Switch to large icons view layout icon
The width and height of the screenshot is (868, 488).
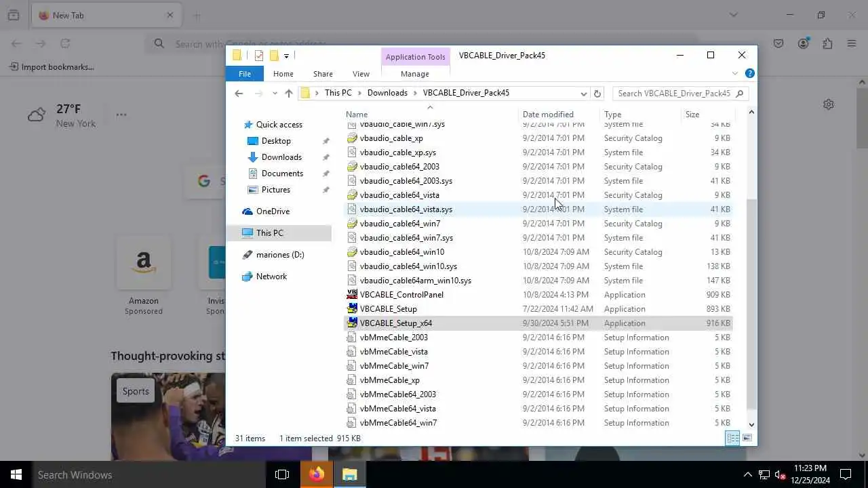click(x=747, y=438)
